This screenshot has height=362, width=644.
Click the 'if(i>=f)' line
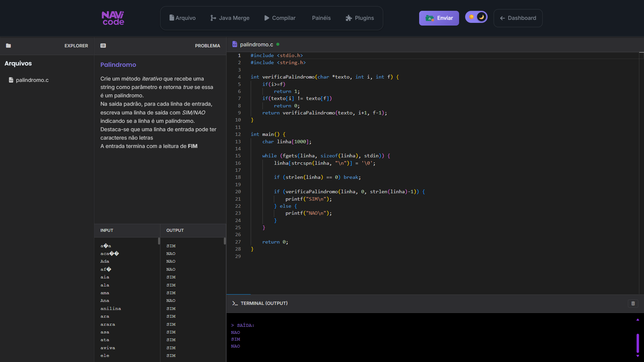[x=274, y=84]
